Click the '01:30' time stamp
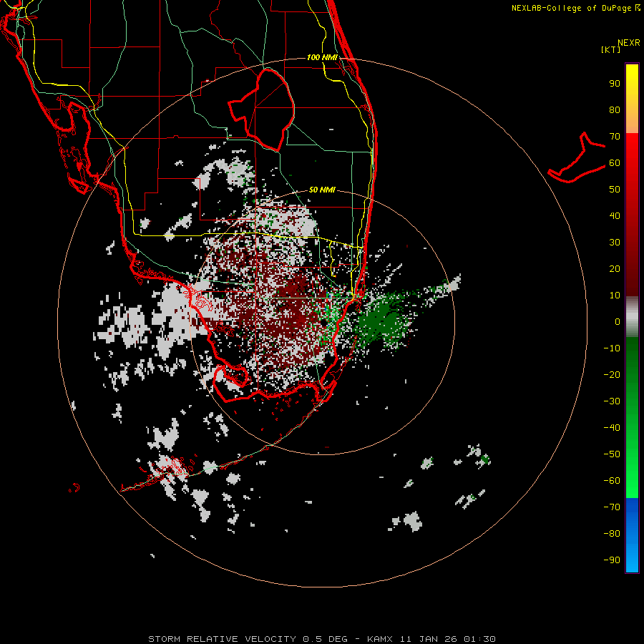The image size is (644, 644). 479,639
